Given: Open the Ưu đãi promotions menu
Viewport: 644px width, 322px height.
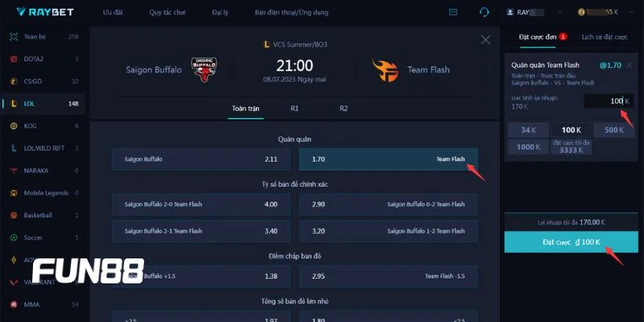Looking at the screenshot, I should (114, 13).
